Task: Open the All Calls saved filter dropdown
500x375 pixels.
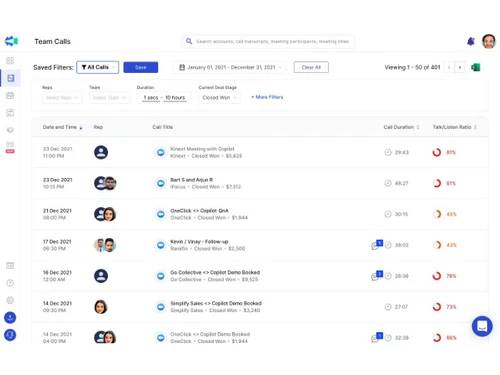Action: click(x=98, y=67)
